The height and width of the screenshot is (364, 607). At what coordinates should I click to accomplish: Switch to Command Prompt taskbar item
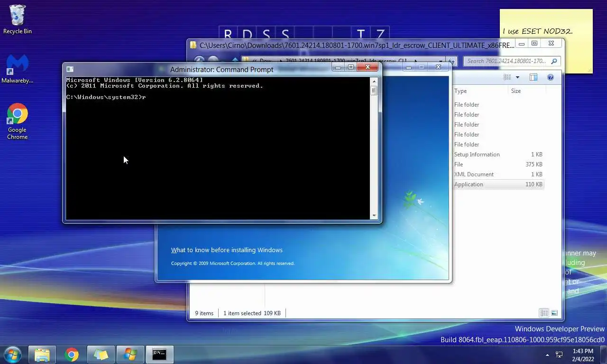[x=160, y=354]
